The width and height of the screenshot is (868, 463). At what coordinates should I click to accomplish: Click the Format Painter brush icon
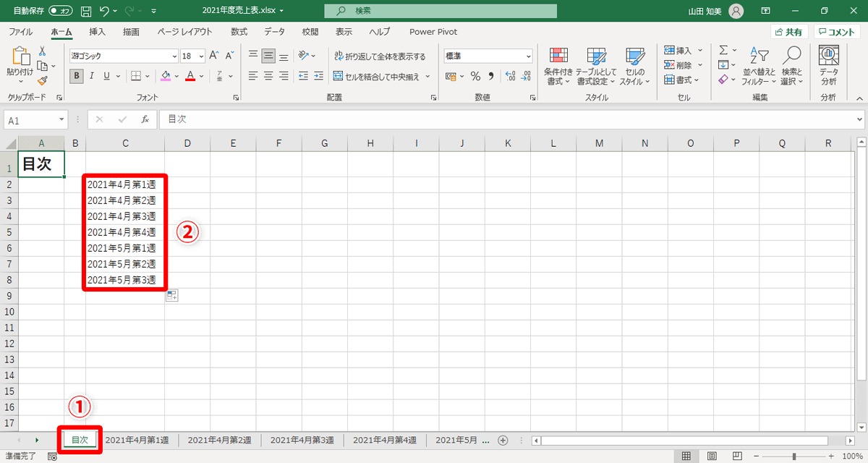(x=42, y=80)
